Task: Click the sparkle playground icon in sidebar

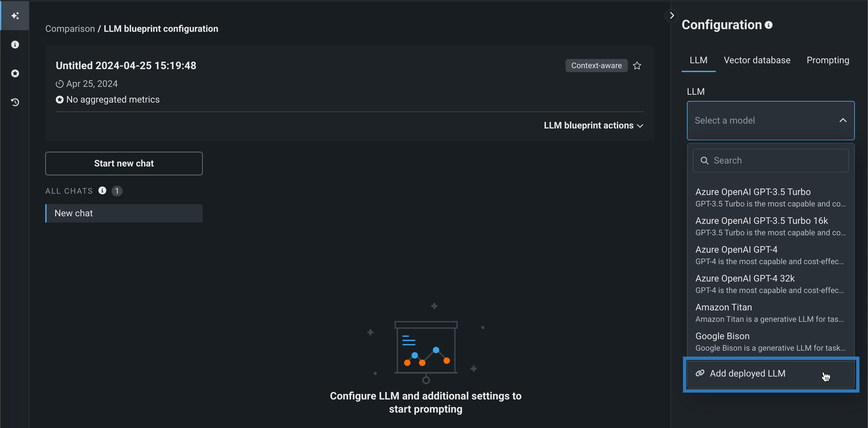Action: [15, 16]
